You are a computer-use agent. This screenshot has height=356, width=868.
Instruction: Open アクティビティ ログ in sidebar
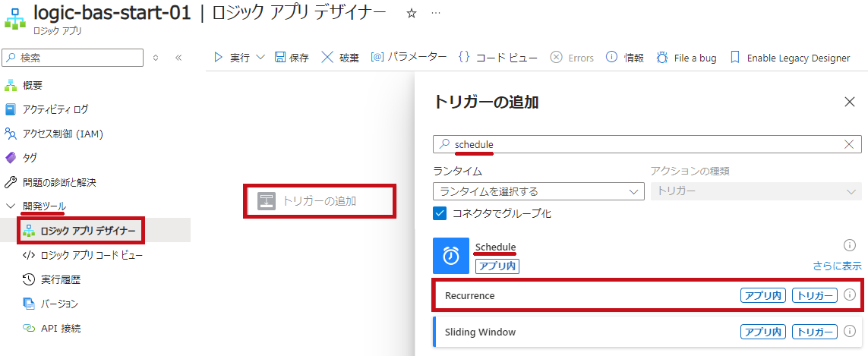coord(55,109)
